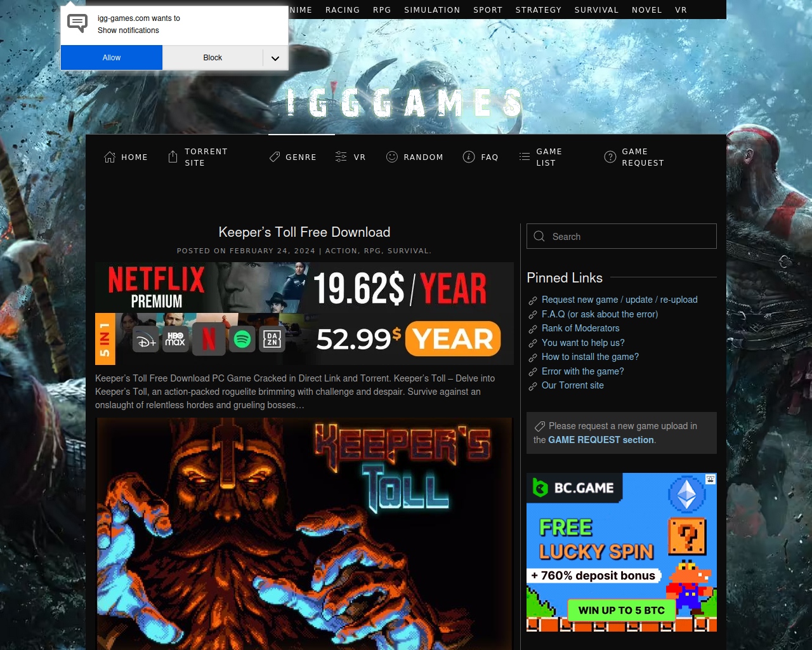Open the RANDOM navigation item
Image resolution: width=812 pixels, height=650 pixels.
415,157
